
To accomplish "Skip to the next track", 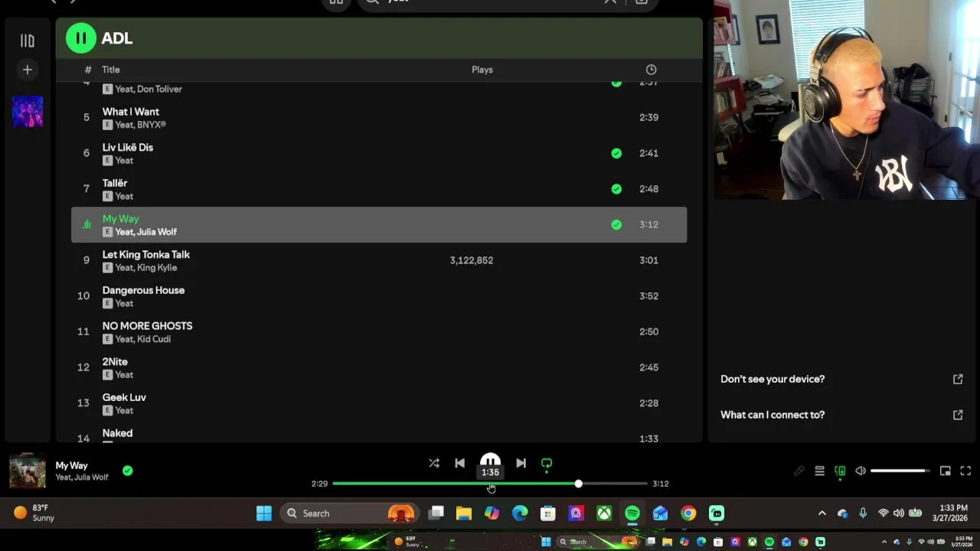I will click(521, 463).
